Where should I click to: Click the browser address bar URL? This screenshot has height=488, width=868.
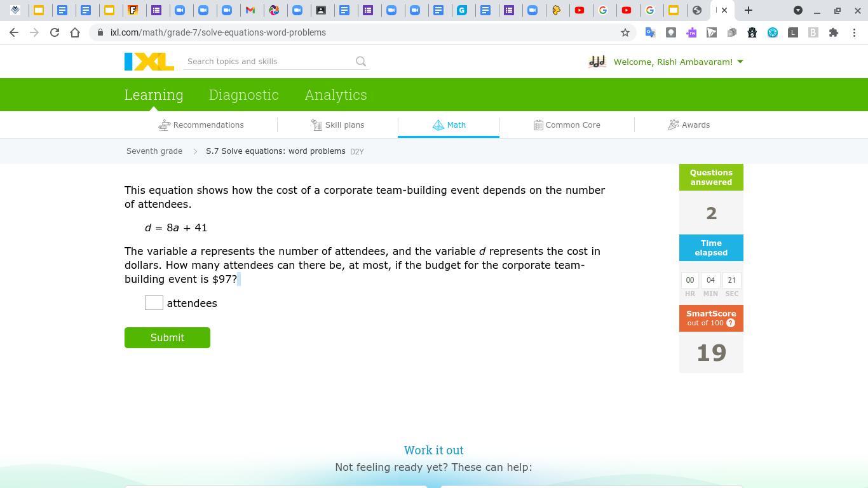click(x=218, y=32)
